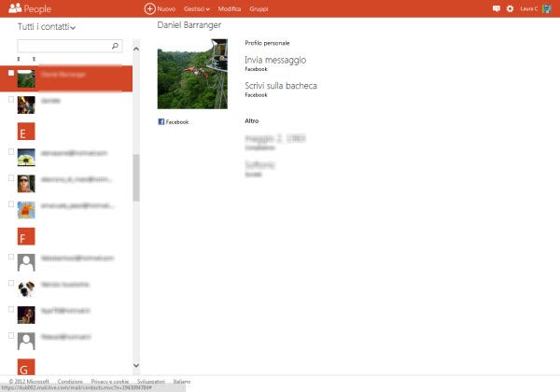Open the Condizioni footer link
Viewport: 560px width, 392px height.
70,382
